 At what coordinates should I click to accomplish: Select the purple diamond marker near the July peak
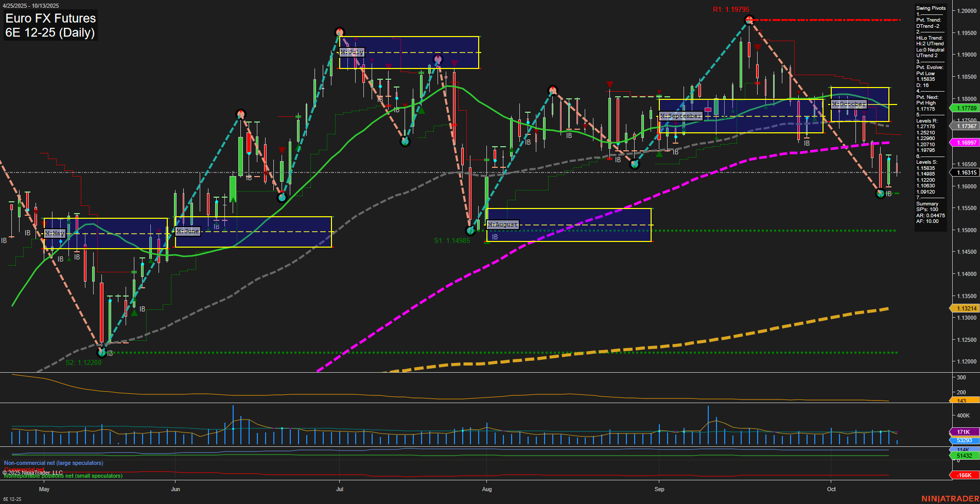(x=438, y=59)
